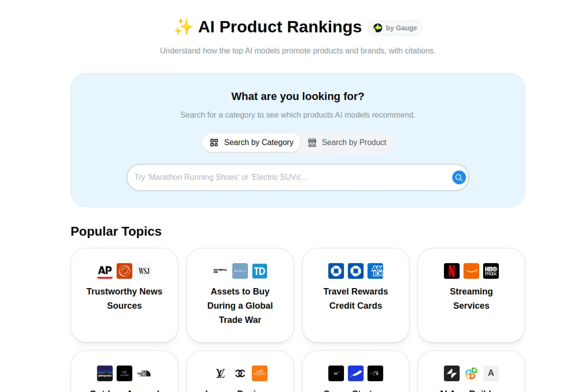
Task: Open the 'by Gauge' link
Action: [395, 28]
